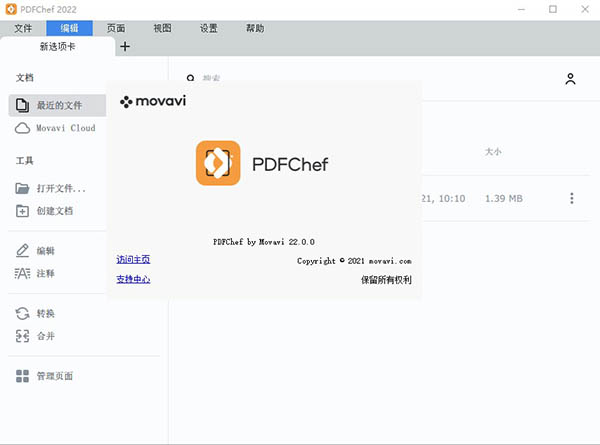The height and width of the screenshot is (445, 600).
Task: Open the 支持中心 link
Action: (133, 279)
